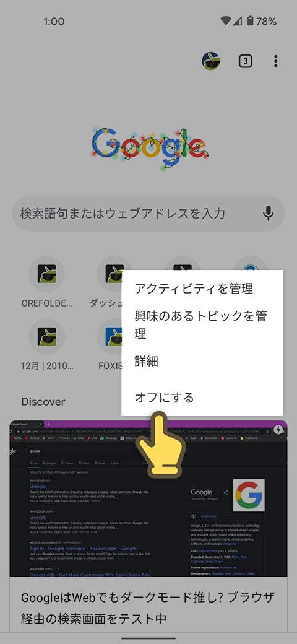Viewport: 297px width, 644px height.
Task: Choose オフにする to turn off Discover
Action: [x=202, y=398]
